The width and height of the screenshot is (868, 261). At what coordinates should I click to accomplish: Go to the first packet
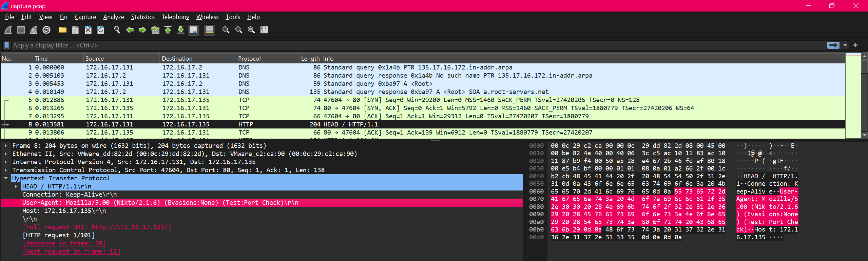(x=168, y=30)
